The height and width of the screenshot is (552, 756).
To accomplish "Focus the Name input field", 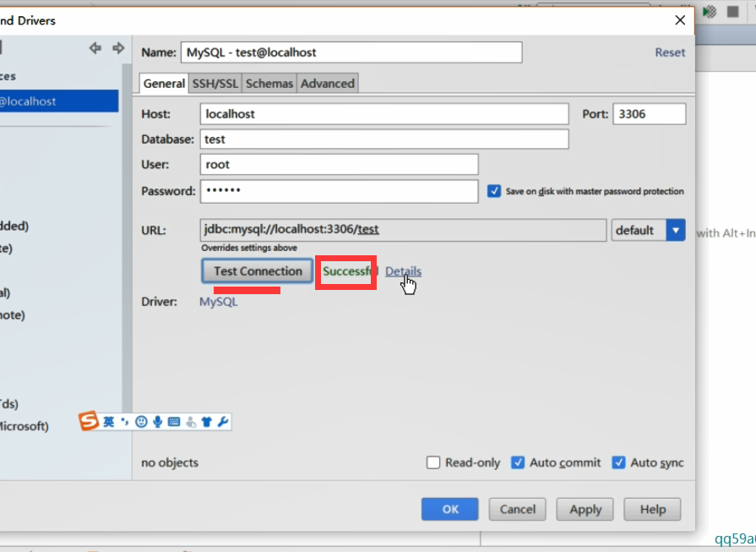I will click(351, 52).
